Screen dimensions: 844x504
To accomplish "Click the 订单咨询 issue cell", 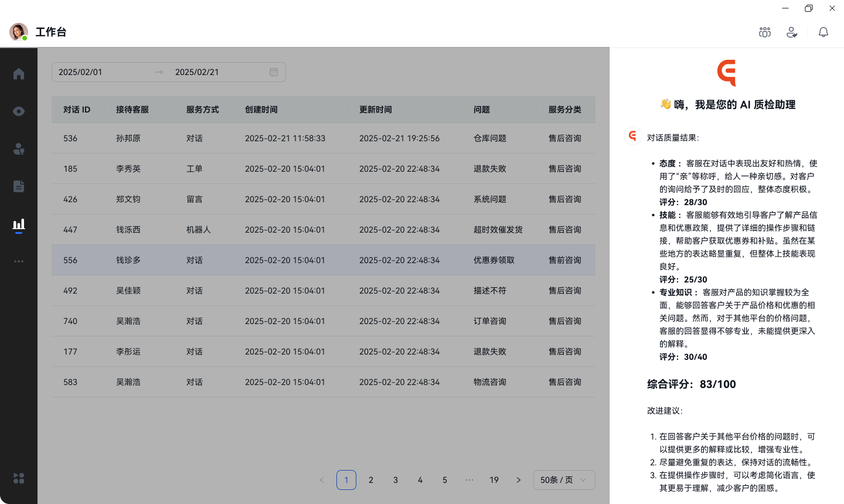I will point(490,321).
